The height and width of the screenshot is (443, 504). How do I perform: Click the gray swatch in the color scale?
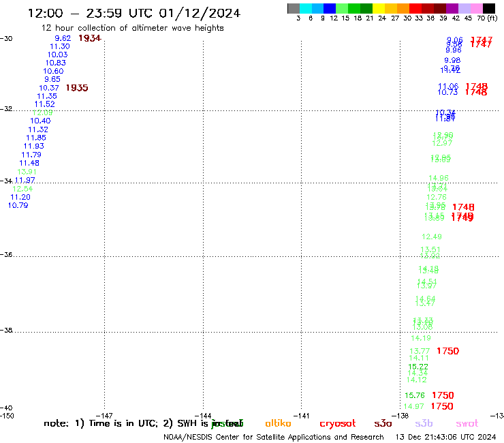pyautogui.click(x=294, y=8)
